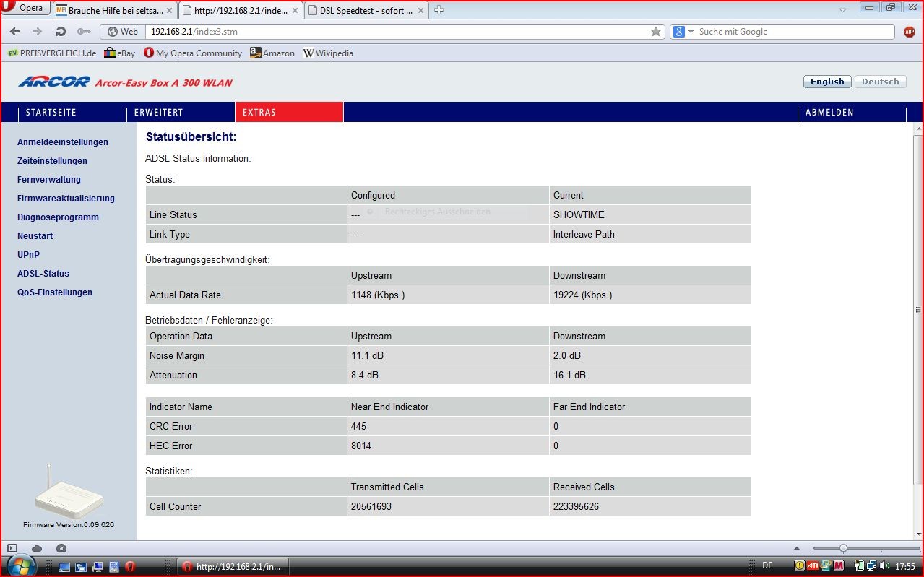924x577 pixels.
Task: Switch to the 'Brauche Hilfe bei seltsa...' tab
Action: 115,11
